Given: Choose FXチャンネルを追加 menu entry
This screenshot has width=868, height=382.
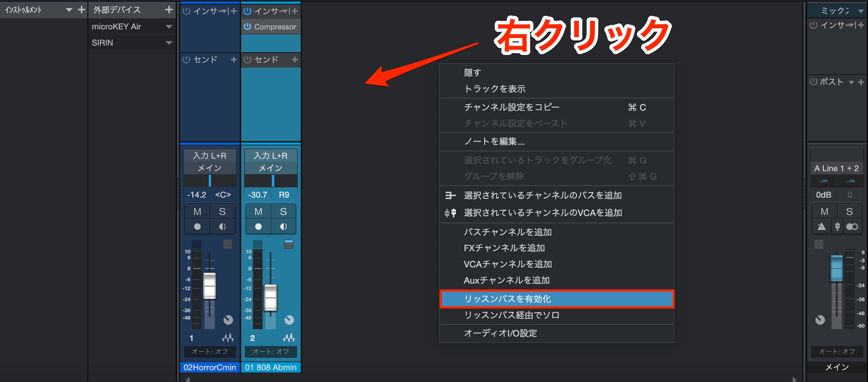Looking at the screenshot, I should click(557, 248).
